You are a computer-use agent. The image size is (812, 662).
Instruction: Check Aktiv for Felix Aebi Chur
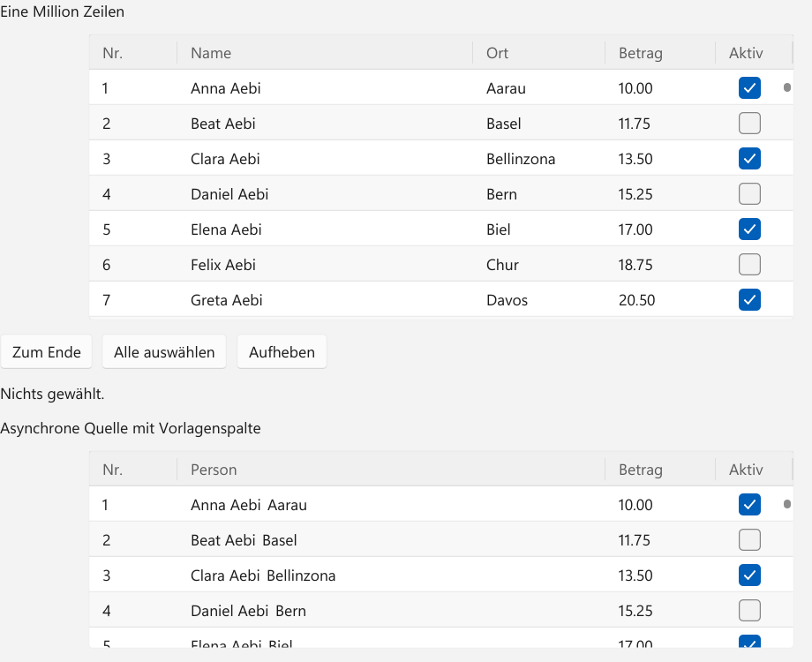tap(749, 265)
